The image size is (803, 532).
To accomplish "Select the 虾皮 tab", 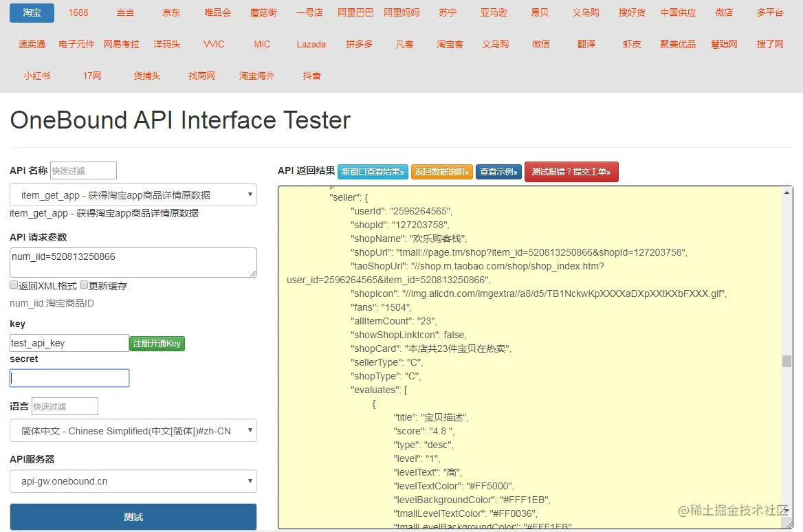I will [x=632, y=44].
